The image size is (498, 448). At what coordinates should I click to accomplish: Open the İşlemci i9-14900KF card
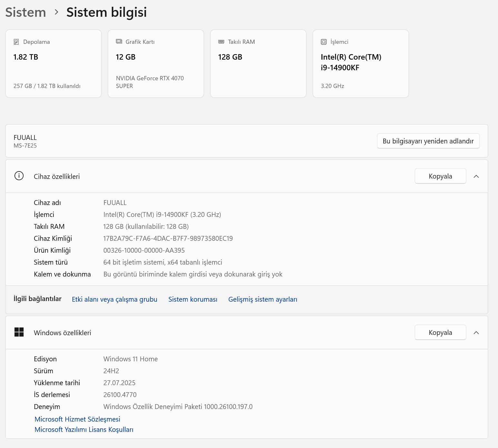click(361, 63)
